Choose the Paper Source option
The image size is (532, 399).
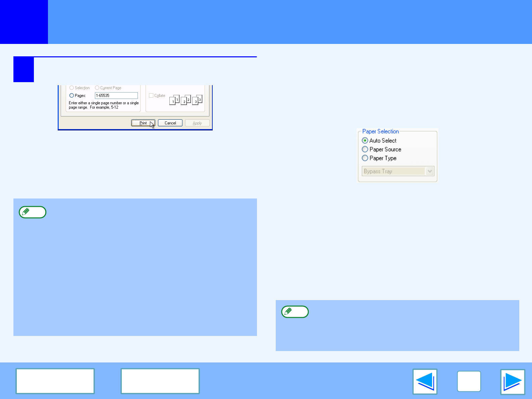pos(365,149)
